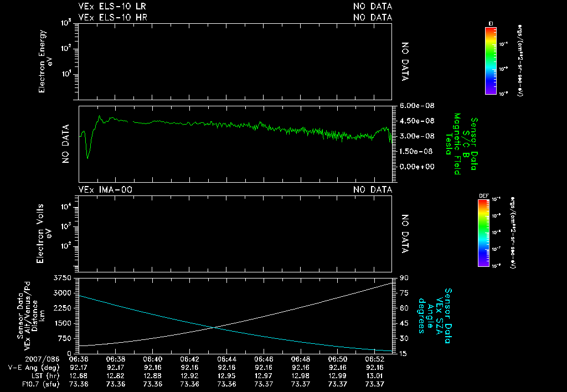The image size is (567, 392).
Task: Click the LST value 12.92
Action: pyautogui.click(x=189, y=376)
